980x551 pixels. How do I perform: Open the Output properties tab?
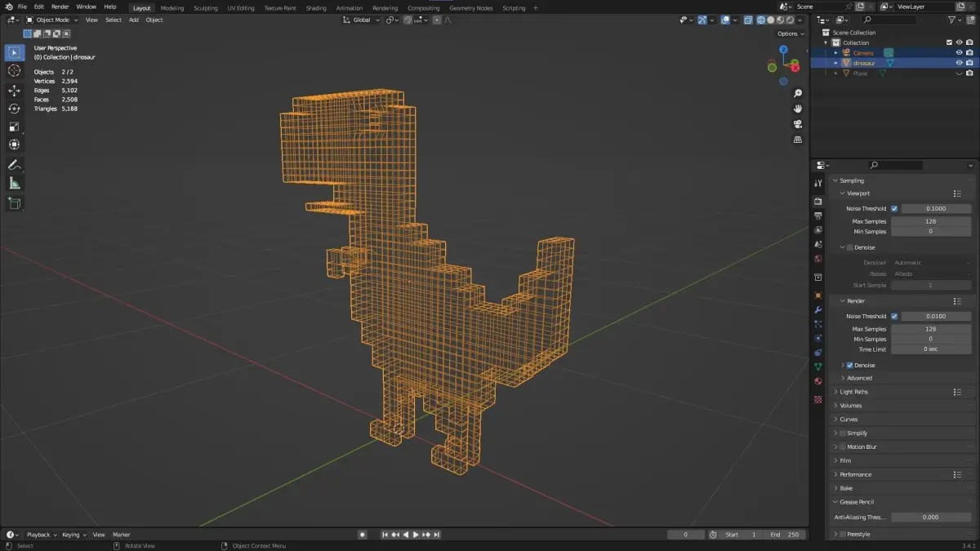[817, 216]
